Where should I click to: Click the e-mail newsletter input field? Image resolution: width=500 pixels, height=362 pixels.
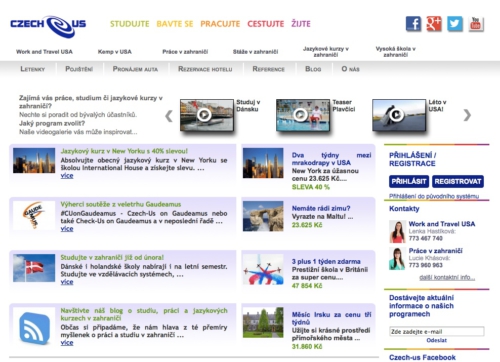(437, 331)
